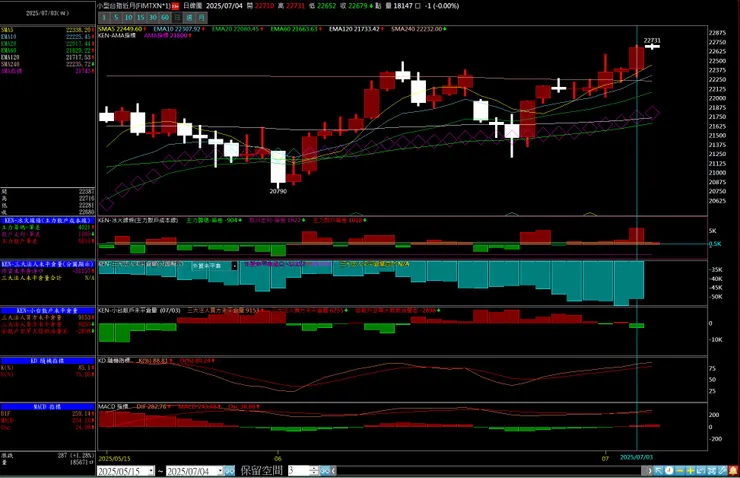Click the MACD 指標 sub-chart title
Image resolution: width=740 pixels, height=478 pixels.
coord(113,406)
